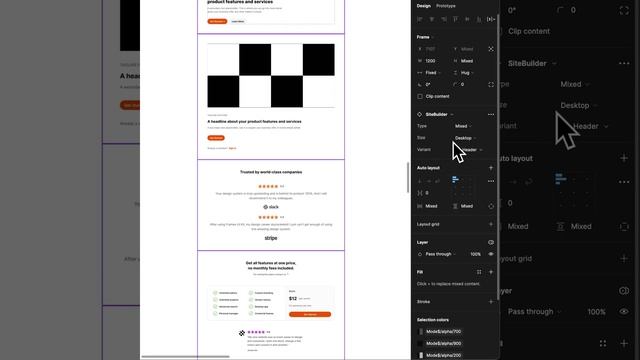This screenshot has width=640, height=360.
Task: Add auto layout with plus icon
Action: [491, 168]
